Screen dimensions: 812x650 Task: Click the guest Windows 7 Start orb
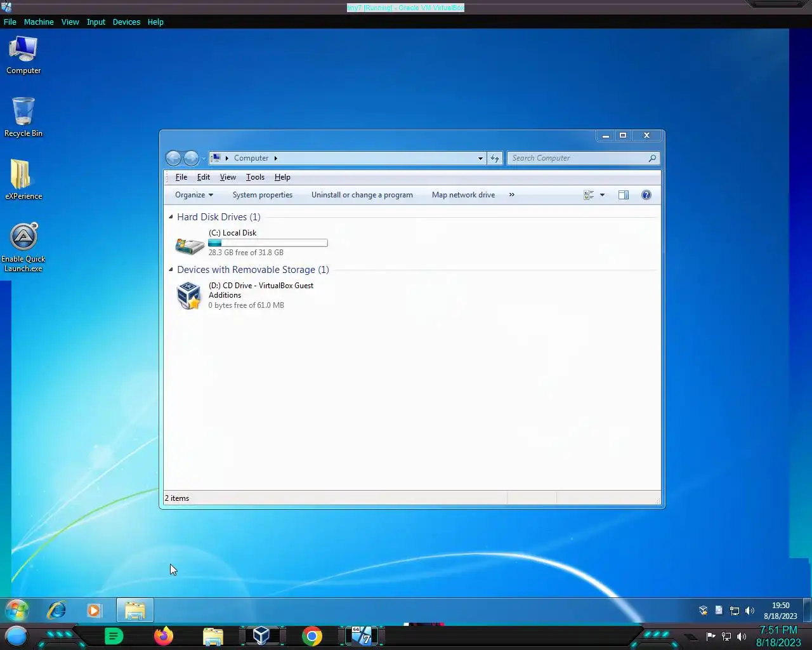(17, 611)
